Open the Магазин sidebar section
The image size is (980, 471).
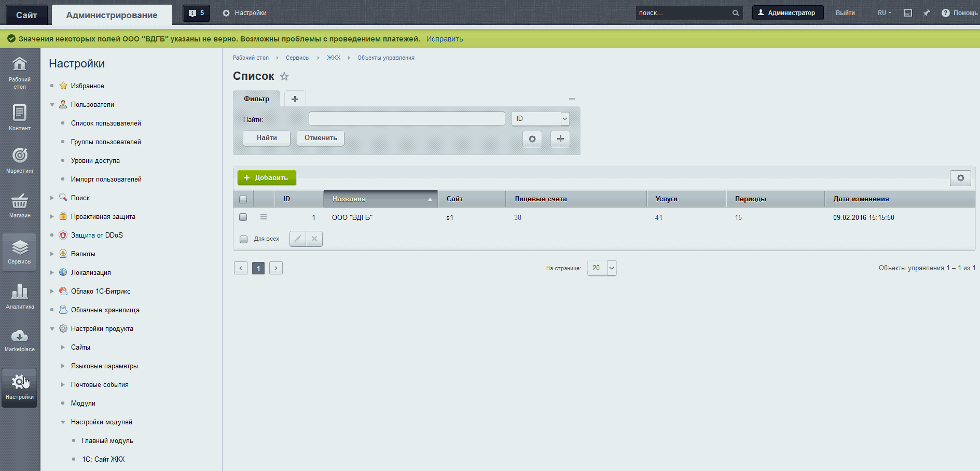tap(20, 205)
